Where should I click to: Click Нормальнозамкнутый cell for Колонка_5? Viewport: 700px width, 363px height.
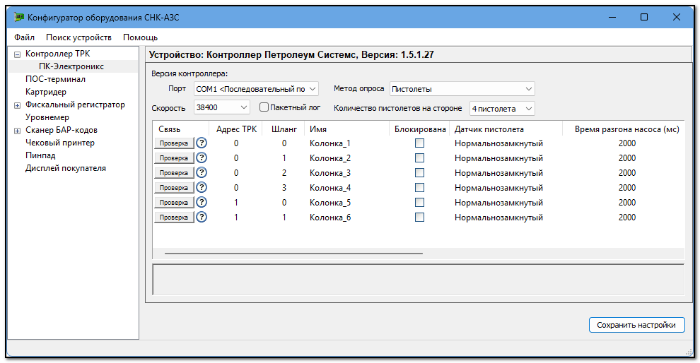(x=499, y=203)
